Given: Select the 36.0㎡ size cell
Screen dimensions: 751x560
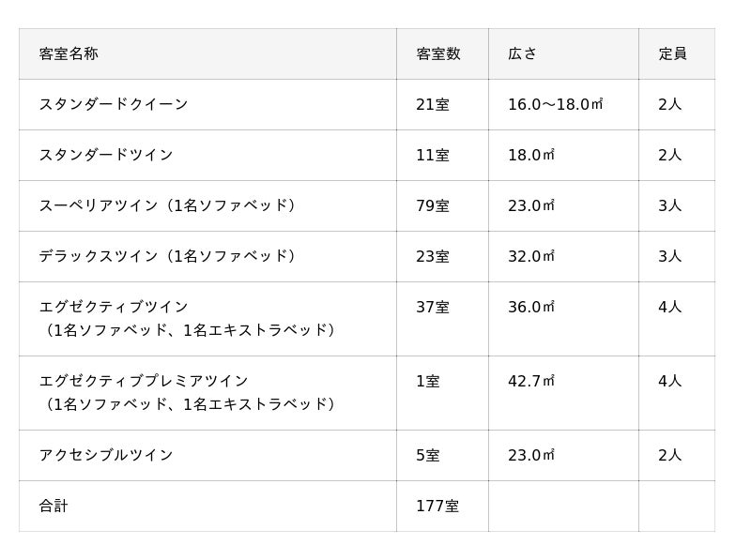Looking at the screenshot, I should coord(531,308).
